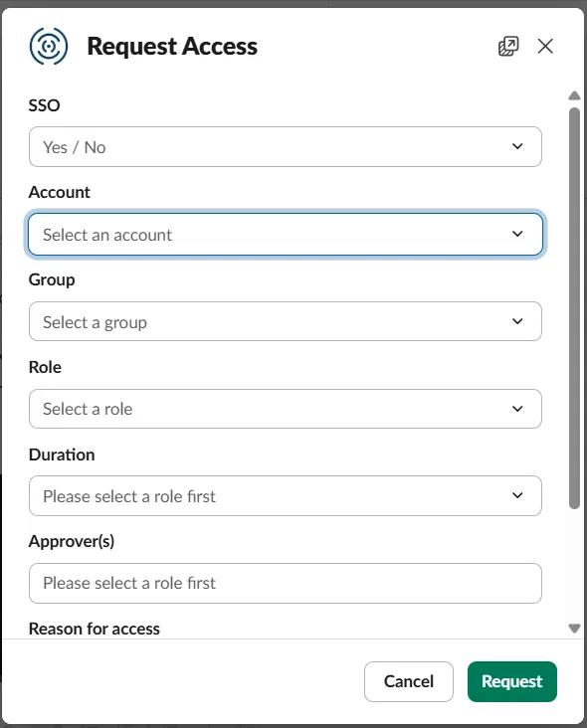Open the SSO Yes / No dropdown
The width and height of the screenshot is (587, 728).
[x=286, y=147]
